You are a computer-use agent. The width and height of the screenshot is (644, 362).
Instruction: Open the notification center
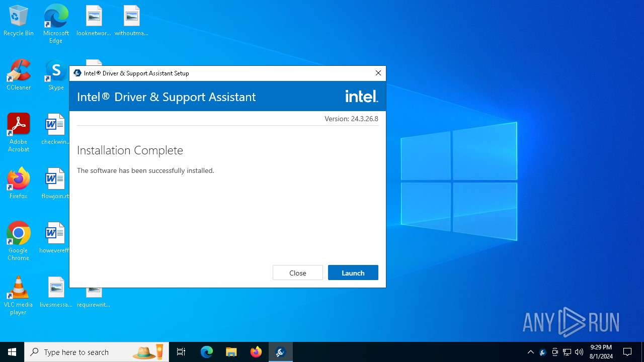point(627,352)
